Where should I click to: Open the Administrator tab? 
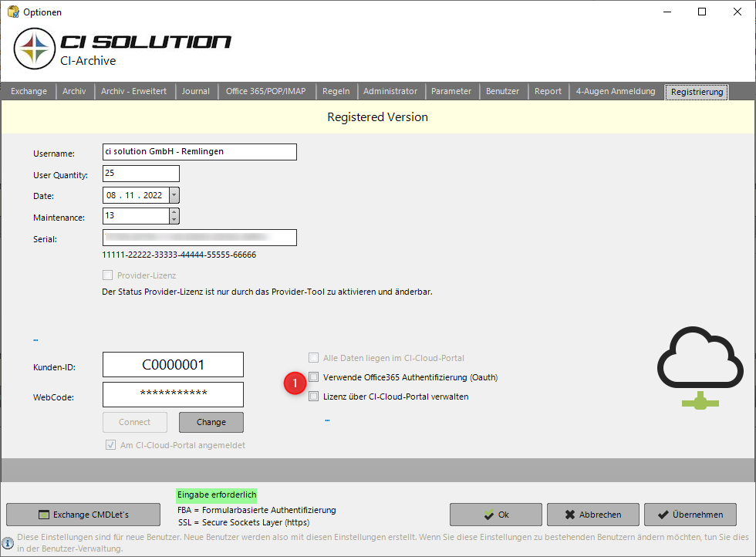pyautogui.click(x=390, y=90)
